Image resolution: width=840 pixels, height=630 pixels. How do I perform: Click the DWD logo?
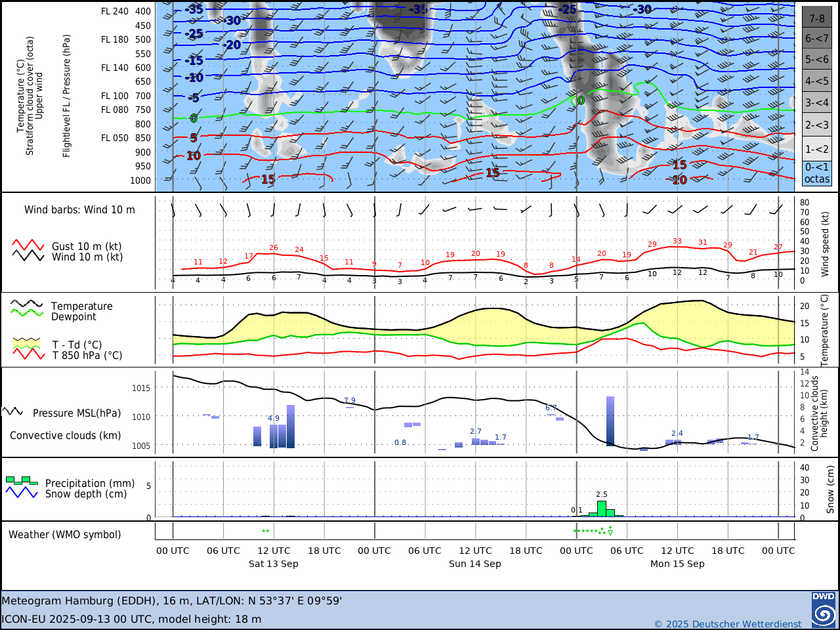pos(824,610)
